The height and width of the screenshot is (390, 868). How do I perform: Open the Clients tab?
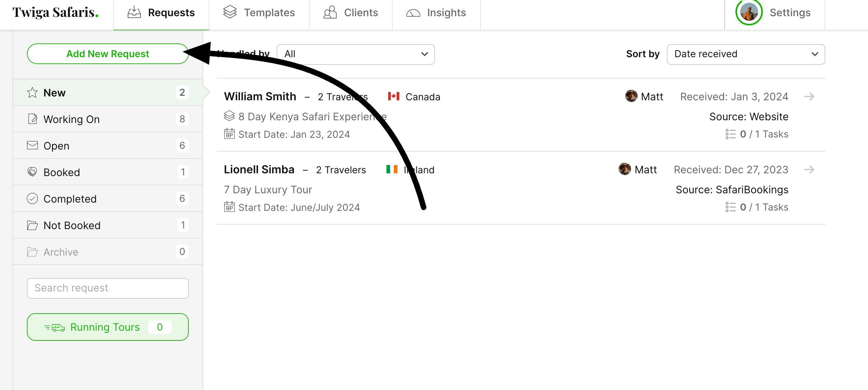351,13
